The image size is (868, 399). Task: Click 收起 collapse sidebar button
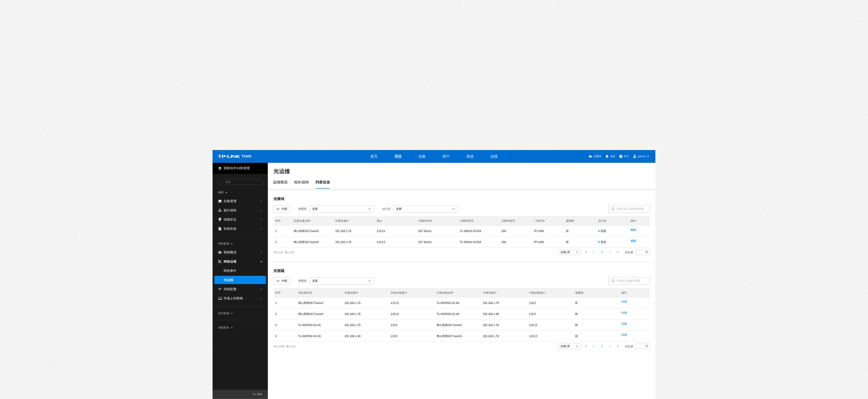click(257, 394)
